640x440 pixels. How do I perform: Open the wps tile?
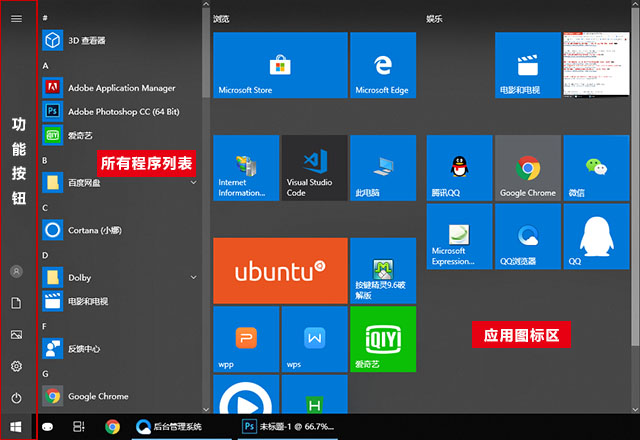point(315,339)
